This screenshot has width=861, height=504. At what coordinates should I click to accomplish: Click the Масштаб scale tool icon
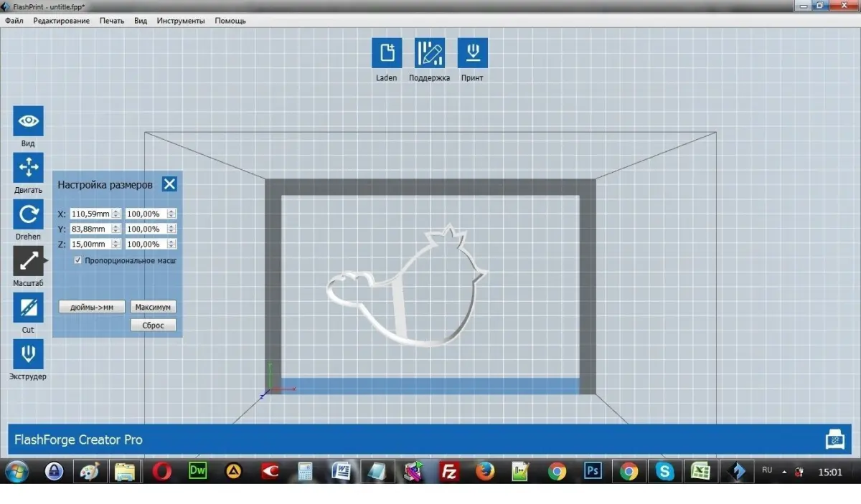tap(29, 261)
